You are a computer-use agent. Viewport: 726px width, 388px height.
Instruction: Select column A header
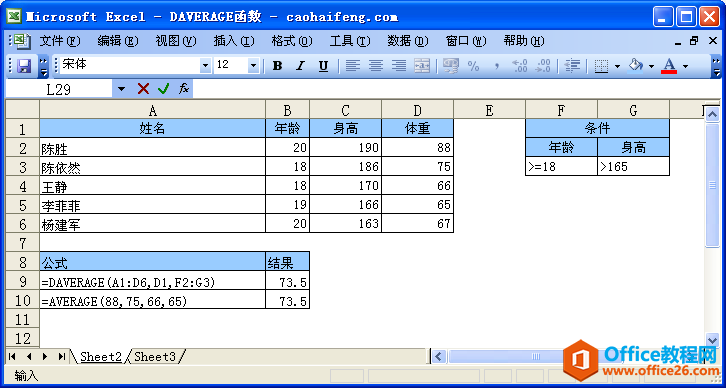pyautogui.click(x=152, y=110)
